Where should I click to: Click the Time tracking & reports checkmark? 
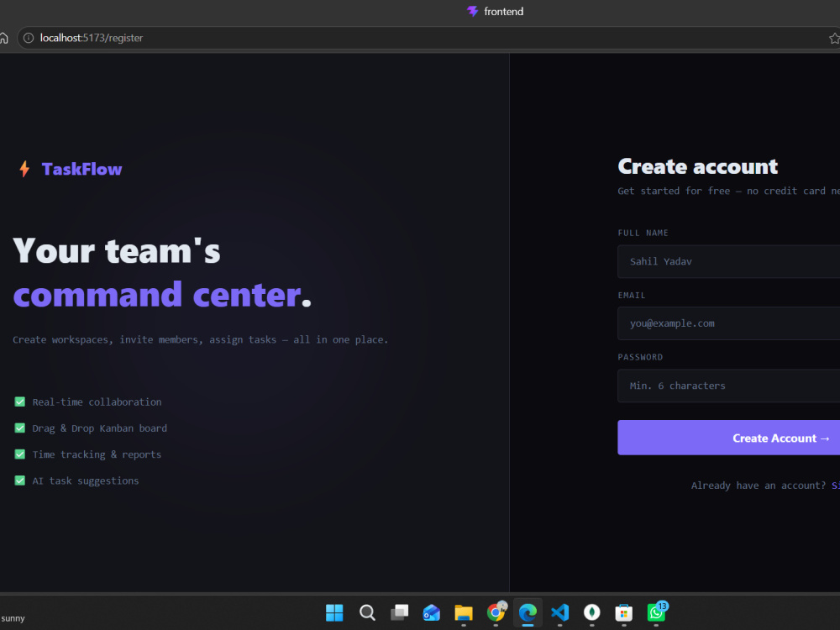[x=20, y=454]
